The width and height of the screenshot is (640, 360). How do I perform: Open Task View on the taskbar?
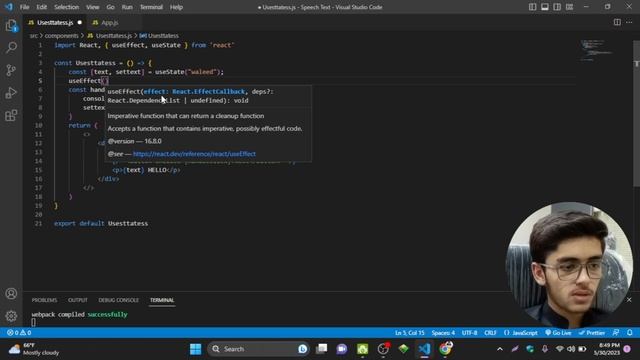click(x=322, y=349)
